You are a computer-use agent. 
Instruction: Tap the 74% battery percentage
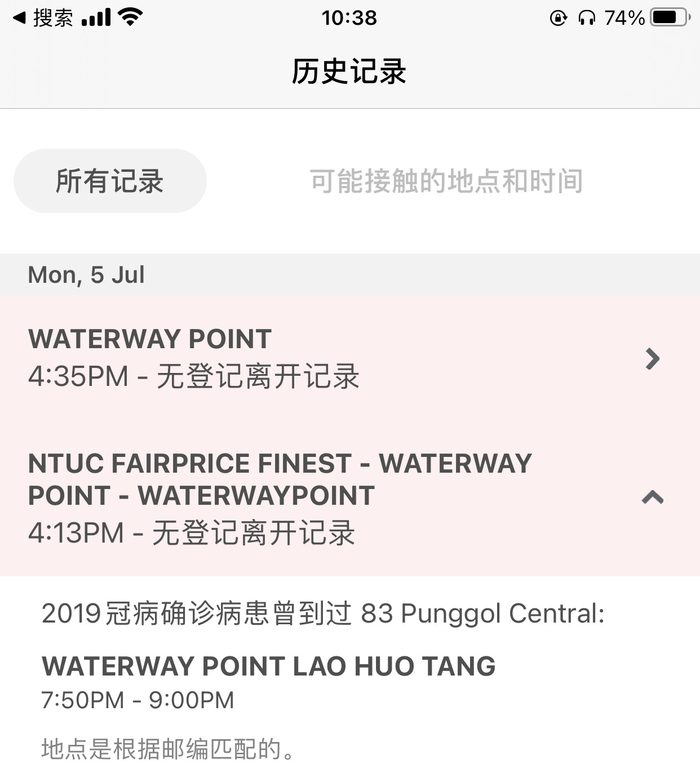point(624,18)
